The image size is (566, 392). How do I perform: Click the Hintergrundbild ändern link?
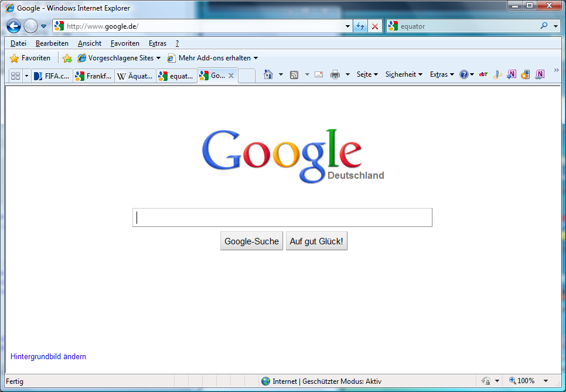point(48,356)
